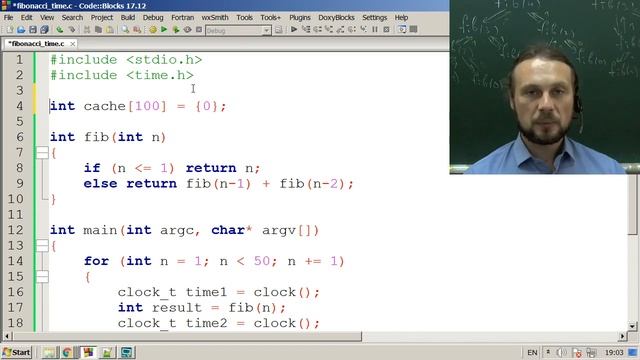Click the Redo toolbar icon
The width and height of the screenshot is (640, 360).
[x=72, y=30]
